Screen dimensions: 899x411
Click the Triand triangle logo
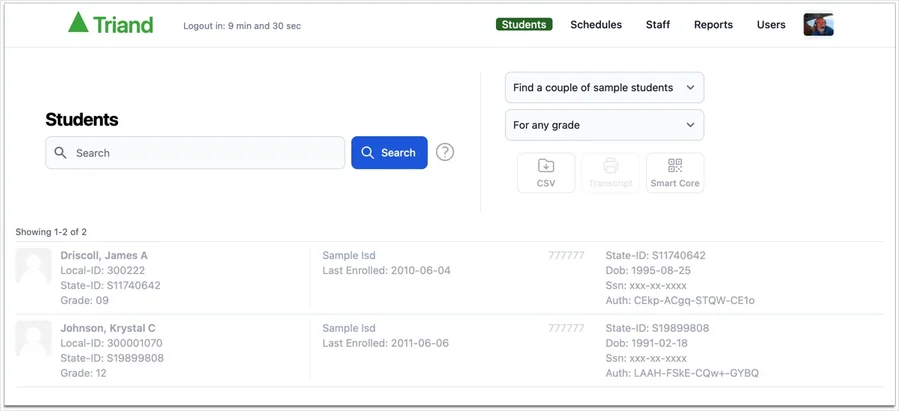pos(78,22)
